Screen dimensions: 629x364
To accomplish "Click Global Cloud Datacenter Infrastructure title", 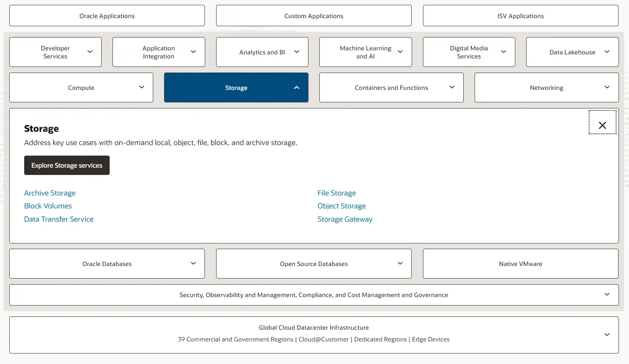I will click(314, 328).
